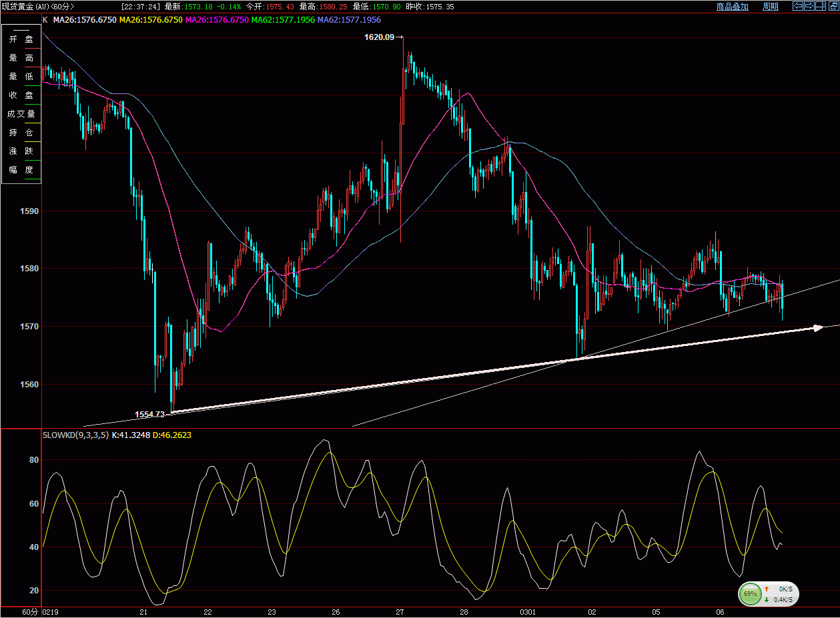The width and height of the screenshot is (840, 618).
Task: Click the 现货黄金(AU) 60分 title
Action: 38,6
